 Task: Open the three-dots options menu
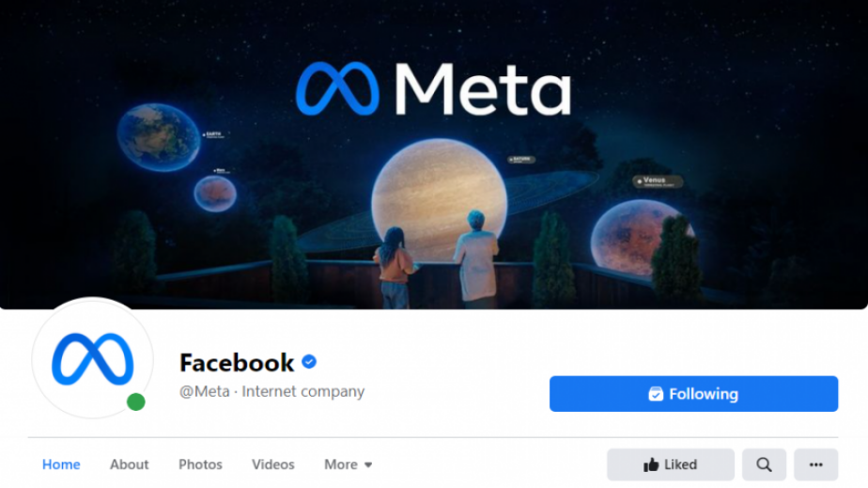(816, 464)
